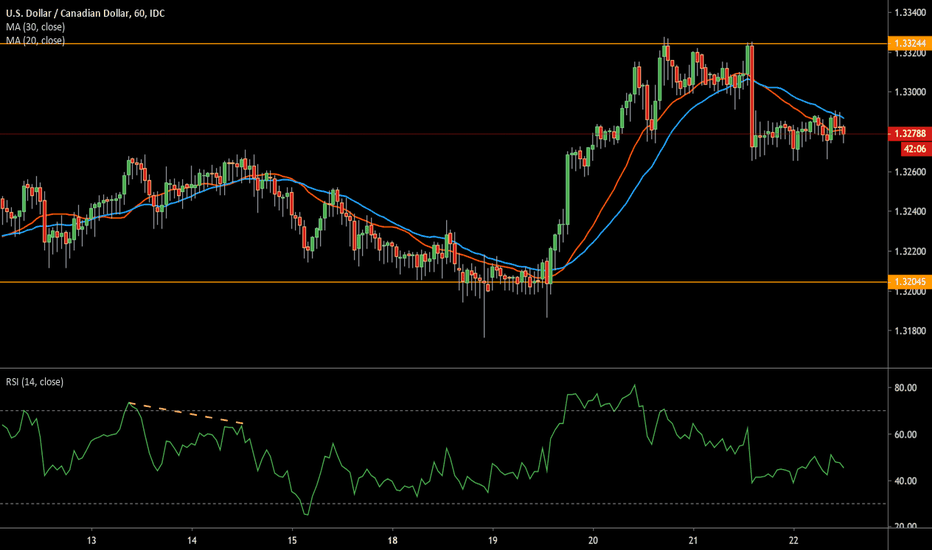Open the RSI (14, close) indicator legend
The width and height of the screenshot is (932, 550).
[x=34, y=380]
